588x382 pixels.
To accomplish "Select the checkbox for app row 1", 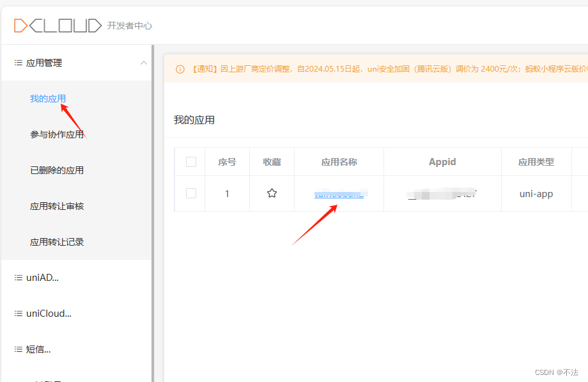I will 190,193.
